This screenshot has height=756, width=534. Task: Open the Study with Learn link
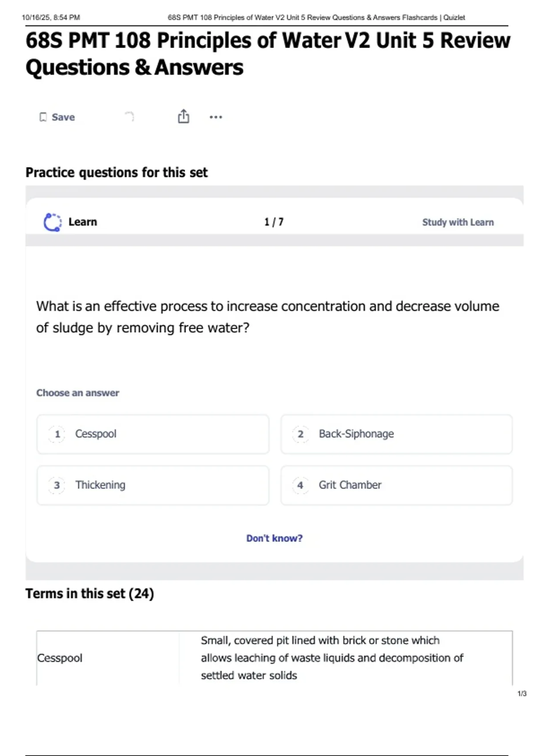(457, 222)
